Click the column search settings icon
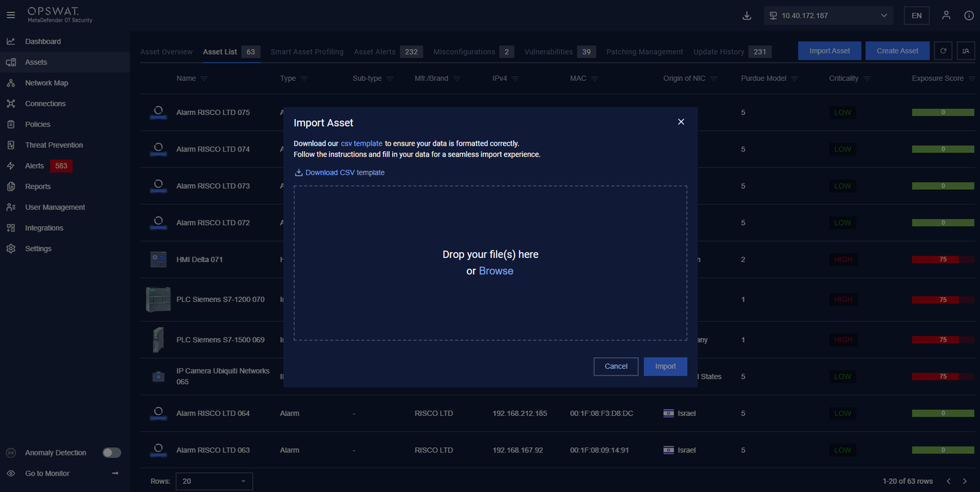Image resolution: width=980 pixels, height=492 pixels. (966, 51)
